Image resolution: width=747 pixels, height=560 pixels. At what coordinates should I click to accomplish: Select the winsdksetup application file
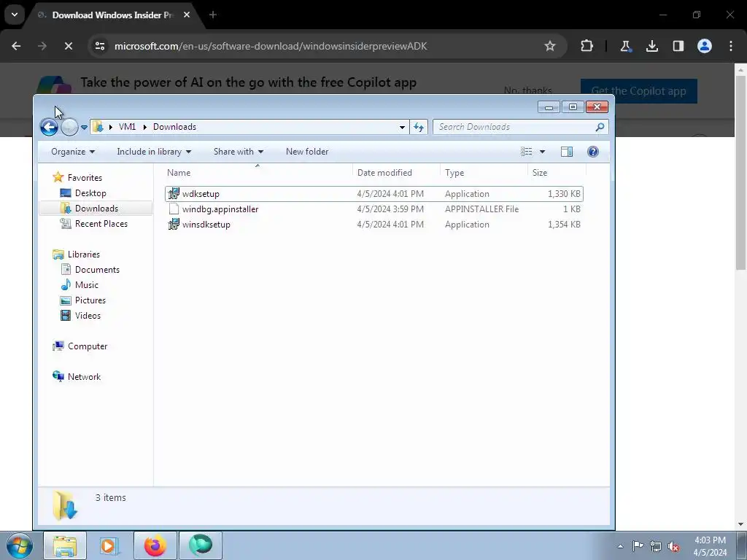[374, 225]
